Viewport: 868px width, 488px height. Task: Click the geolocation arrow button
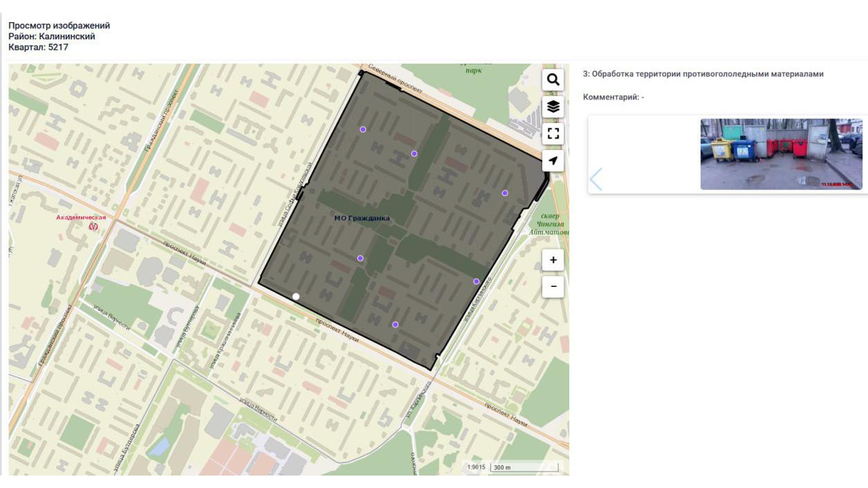click(x=553, y=161)
